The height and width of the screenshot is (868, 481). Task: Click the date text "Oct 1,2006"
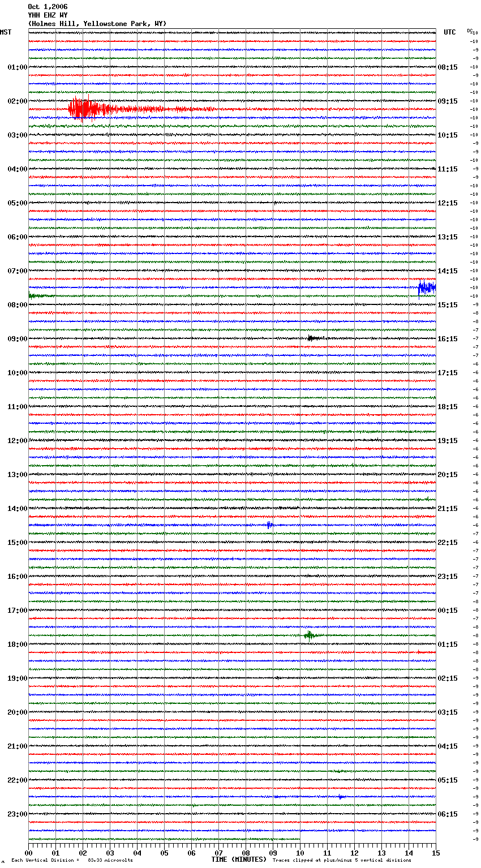(x=48, y=7)
